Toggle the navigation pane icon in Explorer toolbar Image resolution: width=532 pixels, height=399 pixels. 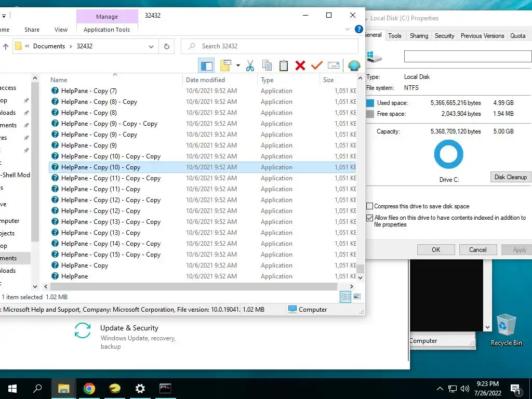click(206, 65)
